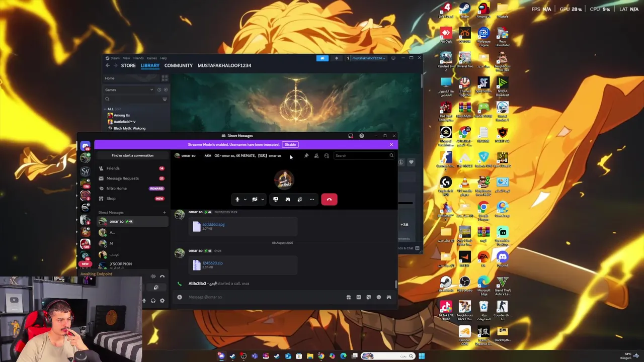Open Discord inbox icon in title bar
Viewport: 644px width, 362px height.
(x=351, y=136)
